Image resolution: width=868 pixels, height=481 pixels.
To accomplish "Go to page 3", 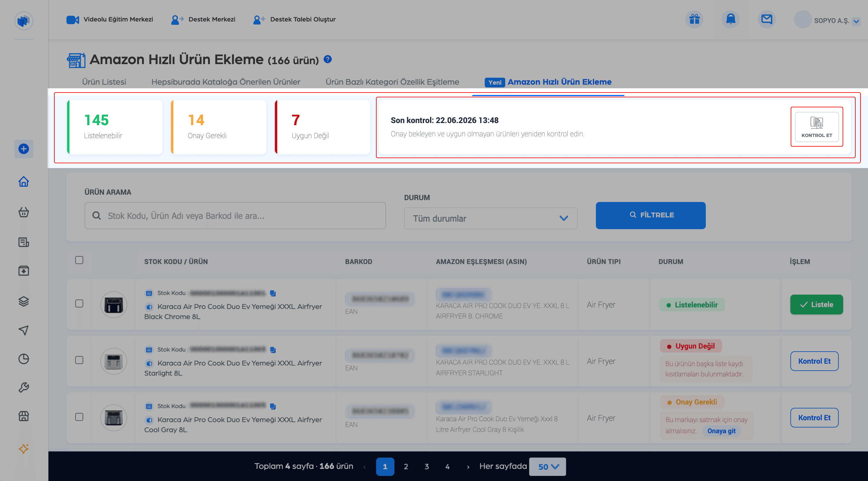I will 426,466.
